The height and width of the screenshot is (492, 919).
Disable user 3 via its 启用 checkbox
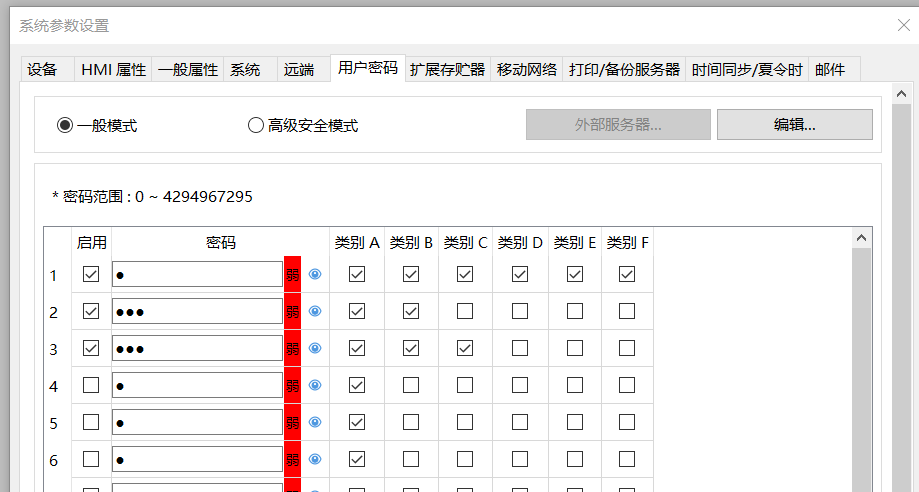[x=91, y=348]
